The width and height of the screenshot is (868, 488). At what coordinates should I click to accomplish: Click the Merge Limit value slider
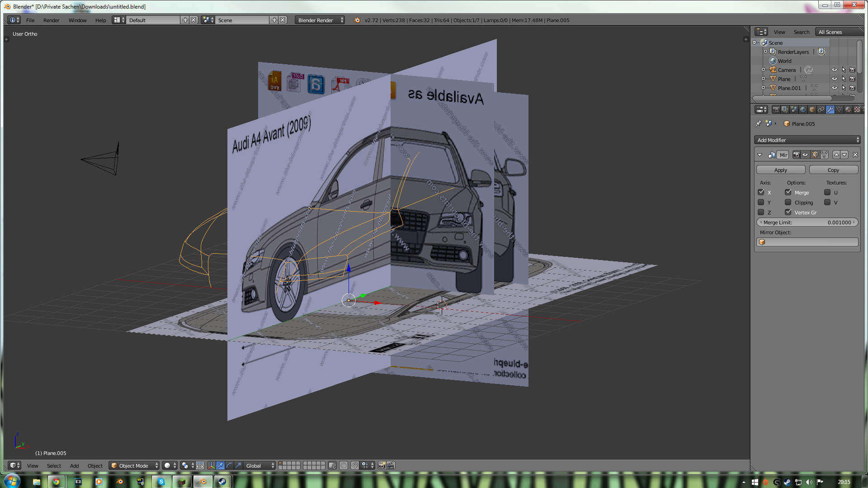(x=807, y=223)
